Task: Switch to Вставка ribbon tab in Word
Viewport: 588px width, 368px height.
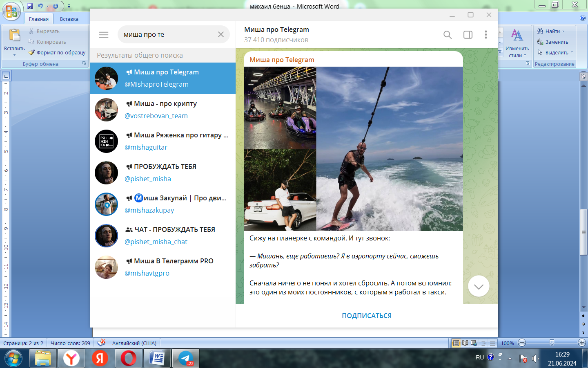Action: 69,19
